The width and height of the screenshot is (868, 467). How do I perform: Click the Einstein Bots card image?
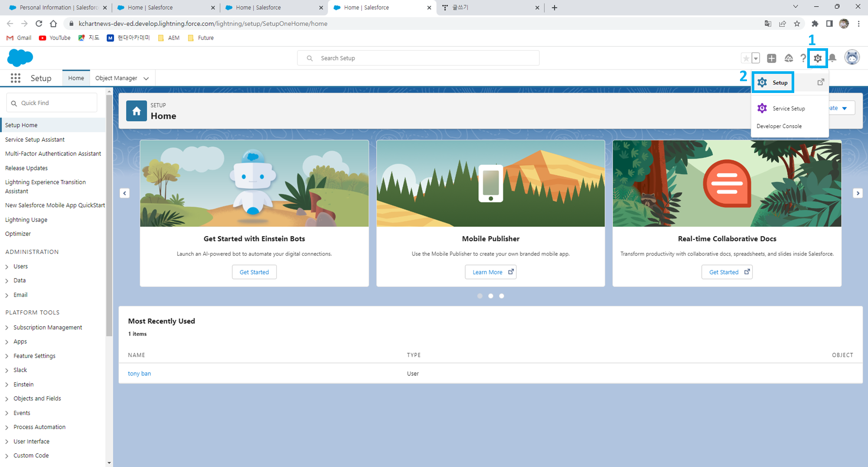[x=254, y=183]
